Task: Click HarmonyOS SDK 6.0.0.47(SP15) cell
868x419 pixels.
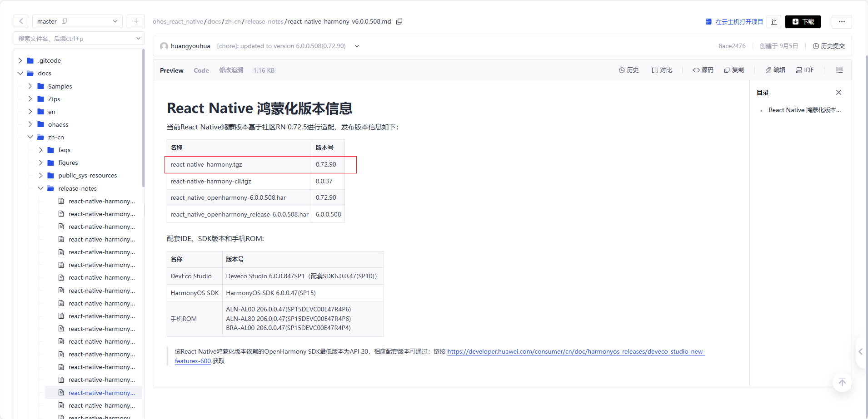Action: coord(303,293)
